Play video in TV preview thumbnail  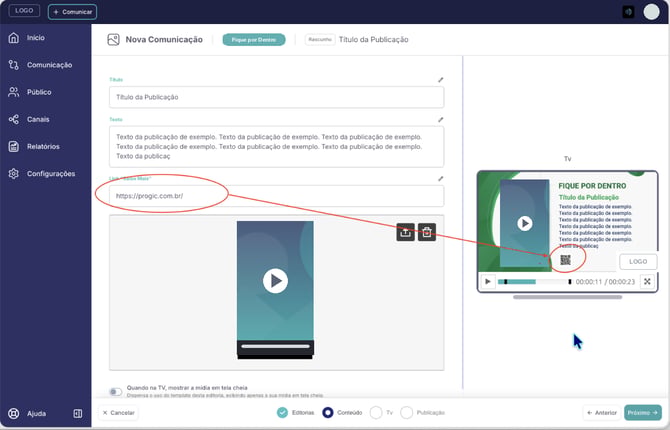(x=525, y=223)
